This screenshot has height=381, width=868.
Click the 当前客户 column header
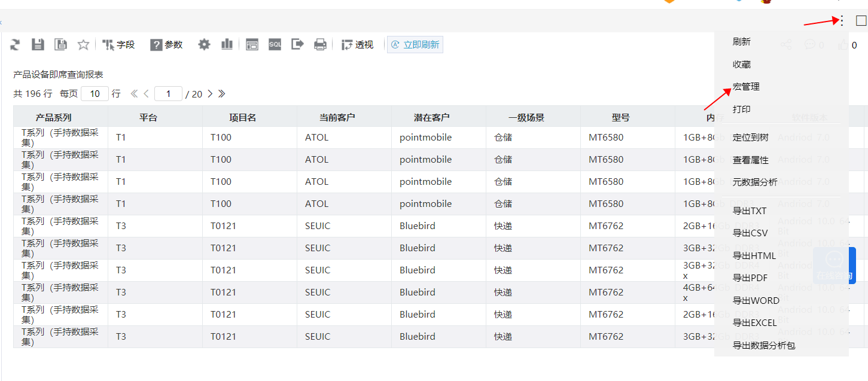tap(344, 117)
